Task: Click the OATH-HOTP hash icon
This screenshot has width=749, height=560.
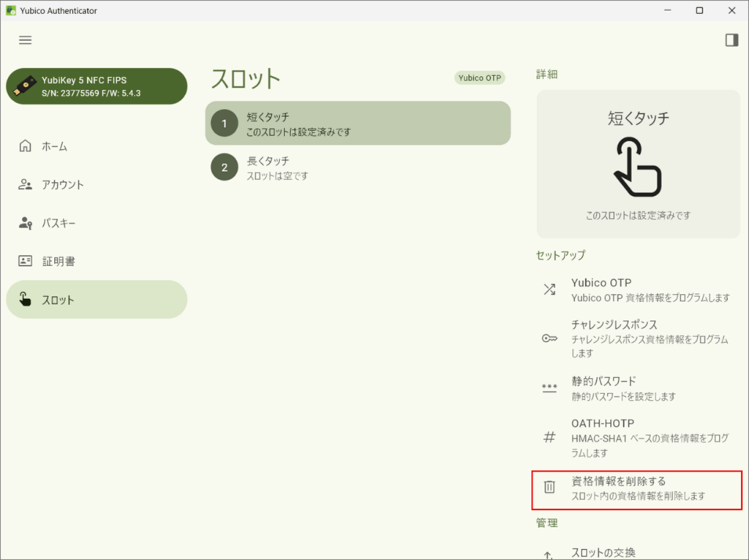Action: (x=549, y=437)
